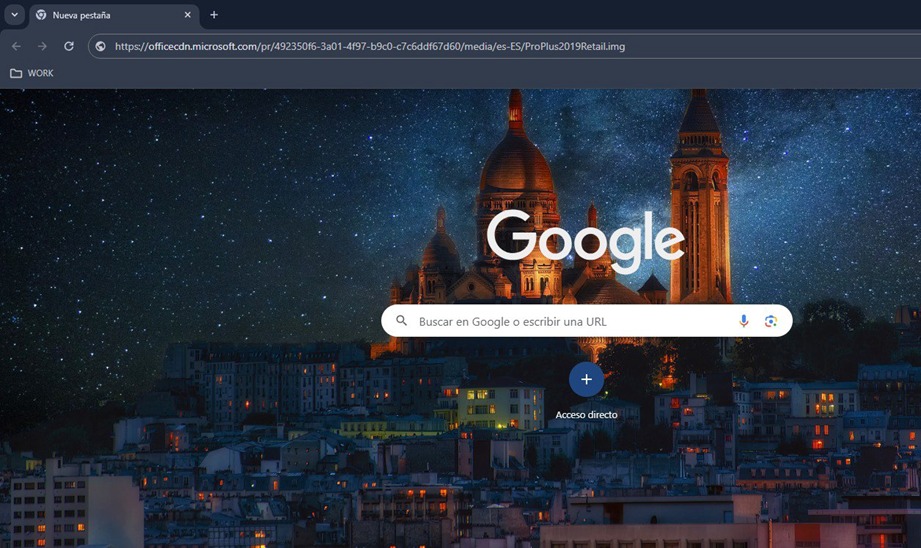The width and height of the screenshot is (921, 548).
Task: Click the officecdn.microsoft.com URL in address bar
Action: (x=370, y=46)
